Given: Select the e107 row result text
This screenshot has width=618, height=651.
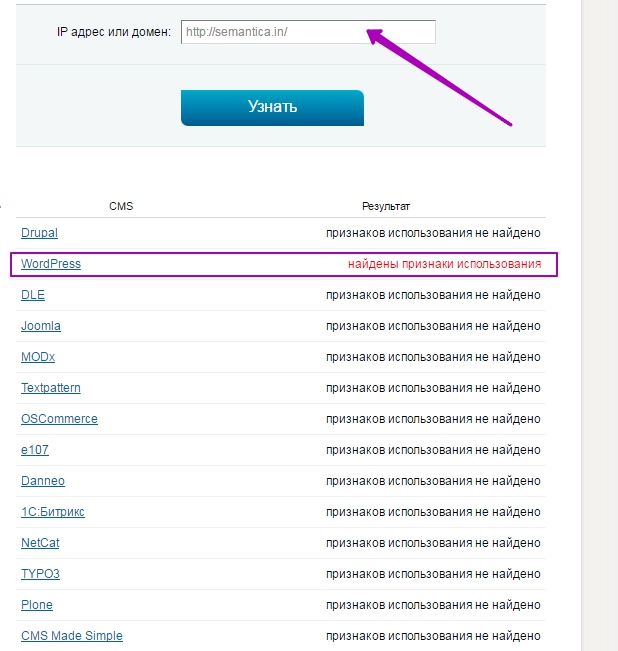Looking at the screenshot, I should pyautogui.click(x=433, y=450).
